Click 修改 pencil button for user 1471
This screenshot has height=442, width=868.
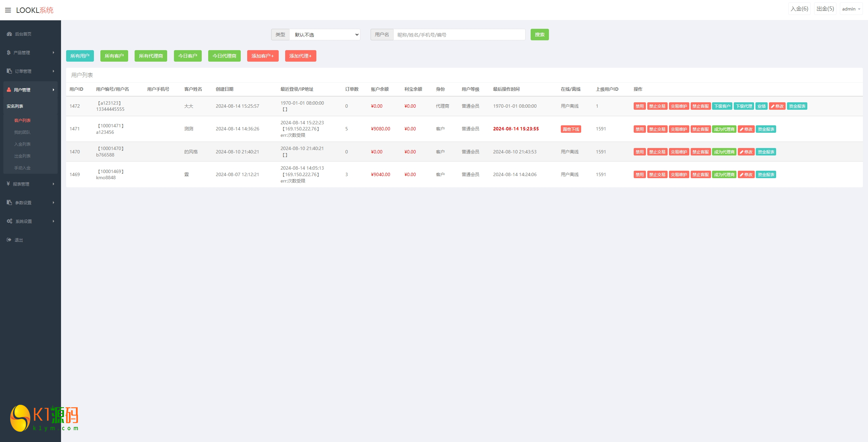pos(746,129)
